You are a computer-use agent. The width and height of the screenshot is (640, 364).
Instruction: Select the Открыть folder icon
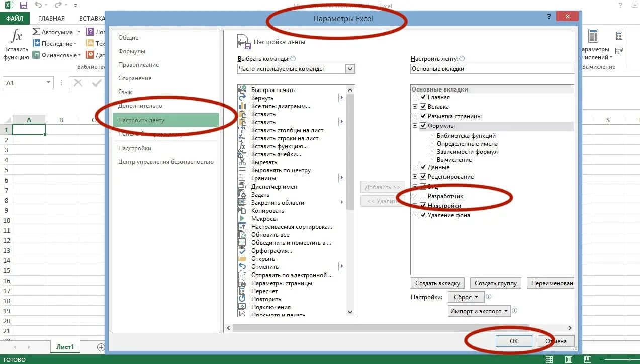pyautogui.click(x=242, y=259)
